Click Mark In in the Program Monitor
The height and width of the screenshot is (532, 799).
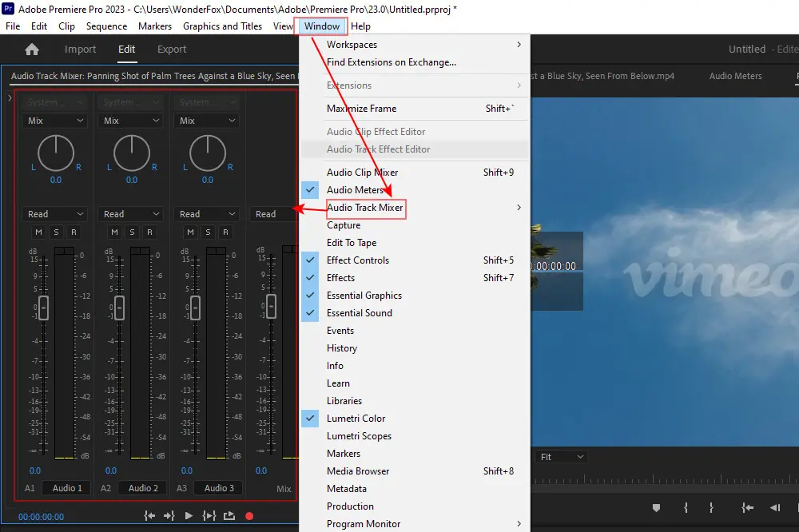click(686, 507)
